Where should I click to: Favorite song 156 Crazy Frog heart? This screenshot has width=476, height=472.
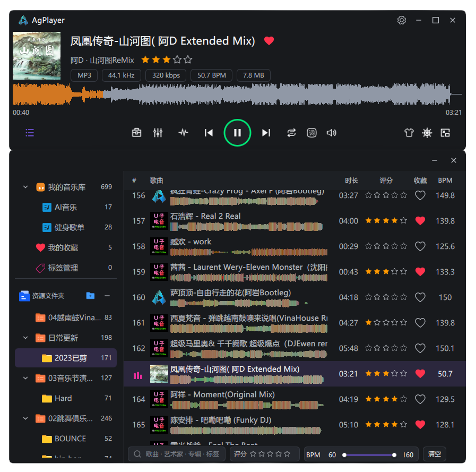coord(420,195)
